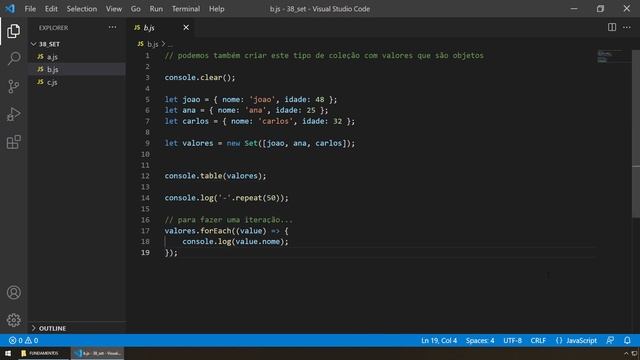Open the View menu

tap(113, 9)
